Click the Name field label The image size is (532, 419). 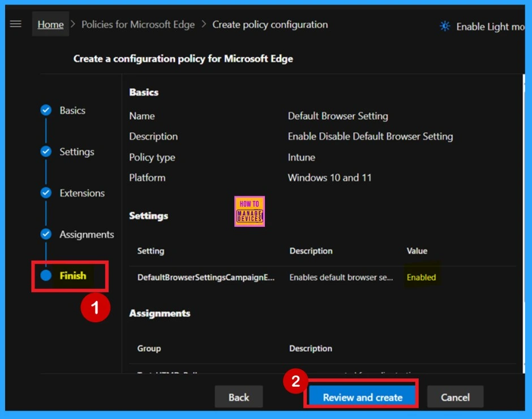pyautogui.click(x=142, y=116)
